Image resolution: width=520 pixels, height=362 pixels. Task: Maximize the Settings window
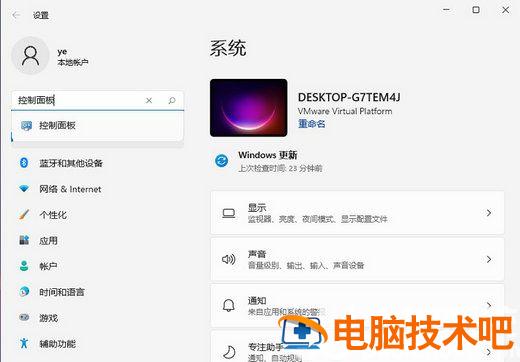click(476, 10)
